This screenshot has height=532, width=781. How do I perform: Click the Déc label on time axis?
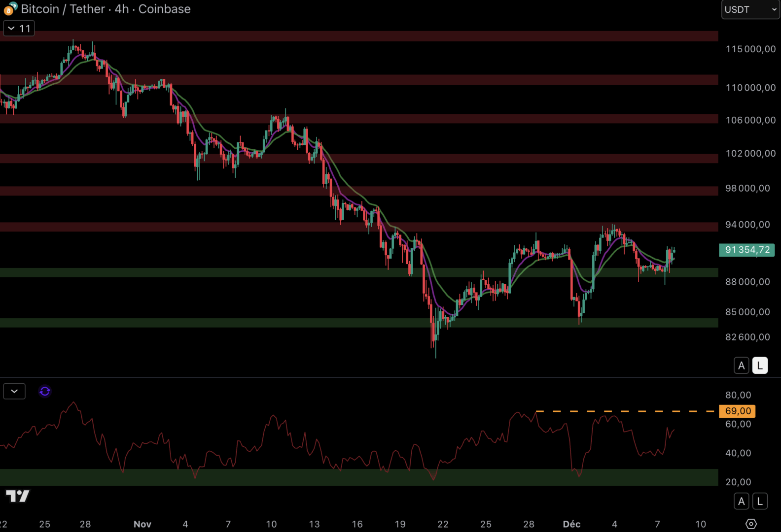[571, 524]
